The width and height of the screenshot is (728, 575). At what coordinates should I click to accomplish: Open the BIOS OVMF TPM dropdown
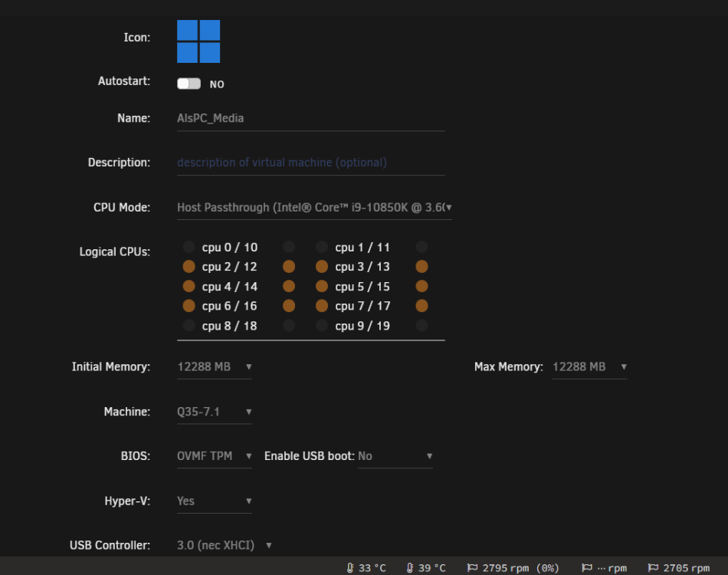pos(215,456)
